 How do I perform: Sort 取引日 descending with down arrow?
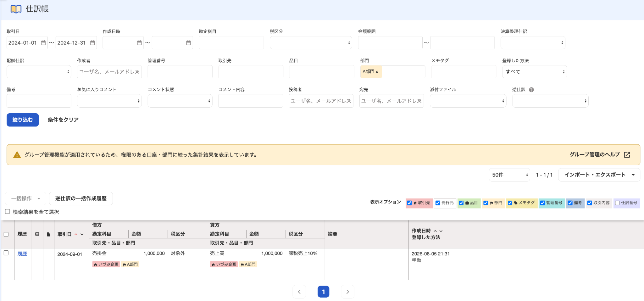pos(82,234)
